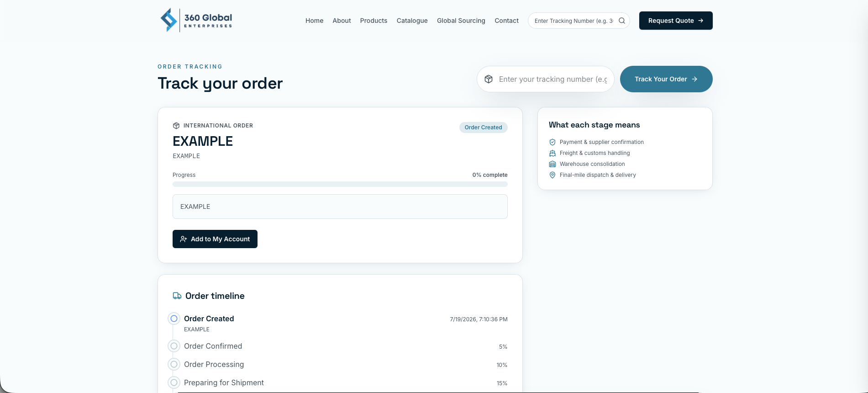The image size is (868, 393).
Task: Click the search magnifier icon in header
Action: [x=622, y=21]
